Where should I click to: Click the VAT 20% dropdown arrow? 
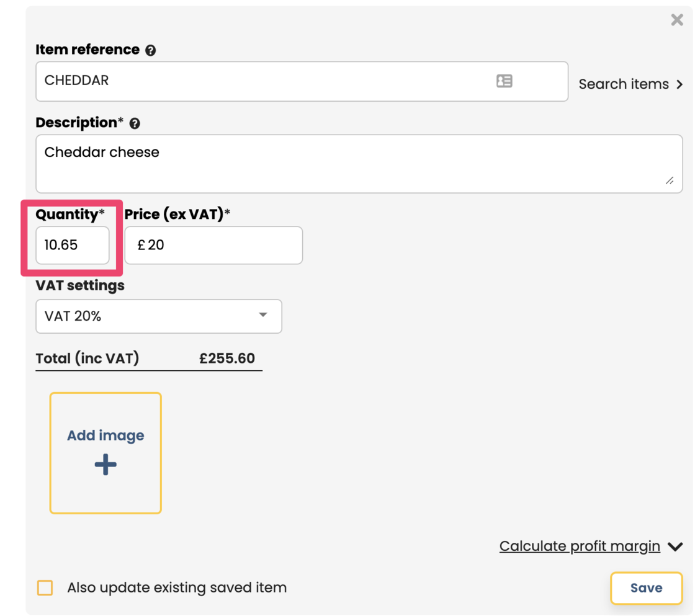(x=263, y=315)
